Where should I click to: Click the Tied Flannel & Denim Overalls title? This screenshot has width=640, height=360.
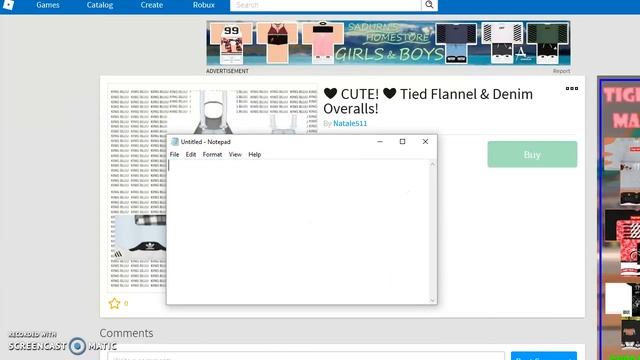(428, 101)
